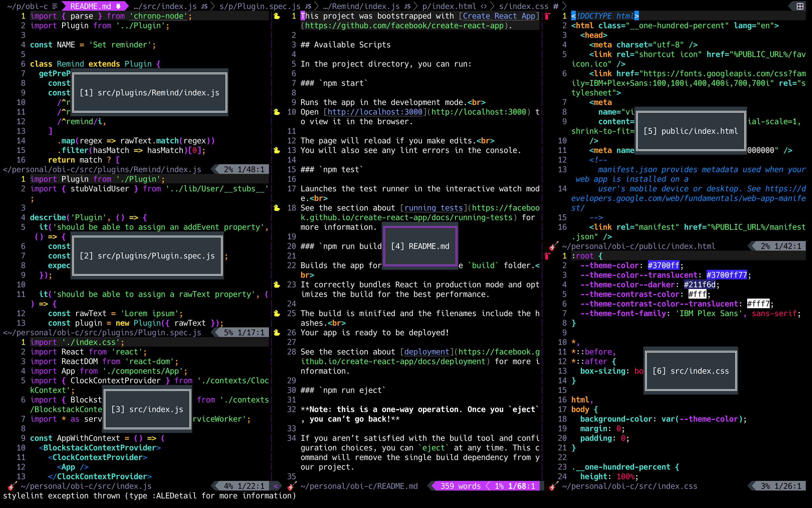Open the github.com/facebook/create-react-app URL
Viewport: 812px width, 508px height.
(x=404, y=25)
